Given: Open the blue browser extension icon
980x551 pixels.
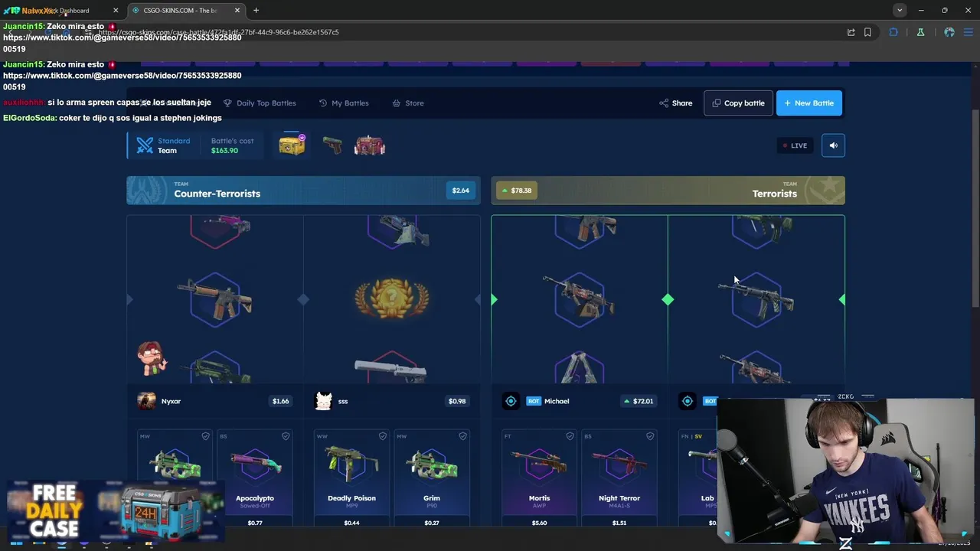Looking at the screenshot, I should coord(893,32).
